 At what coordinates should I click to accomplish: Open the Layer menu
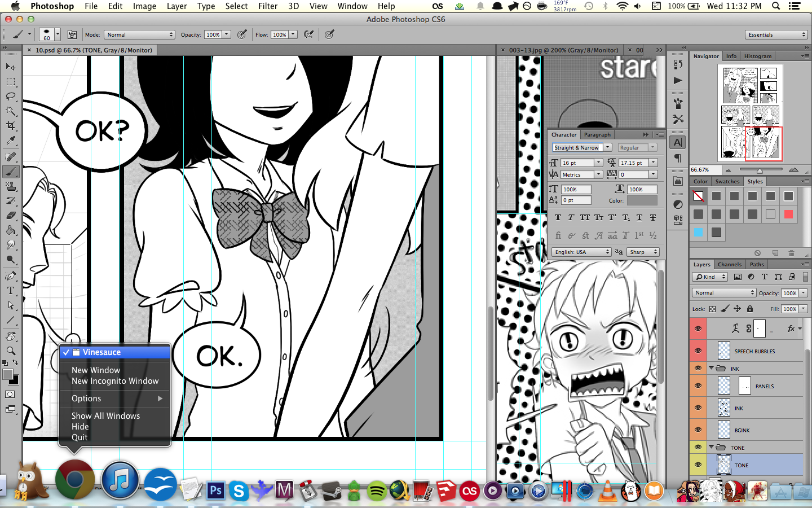[176, 6]
